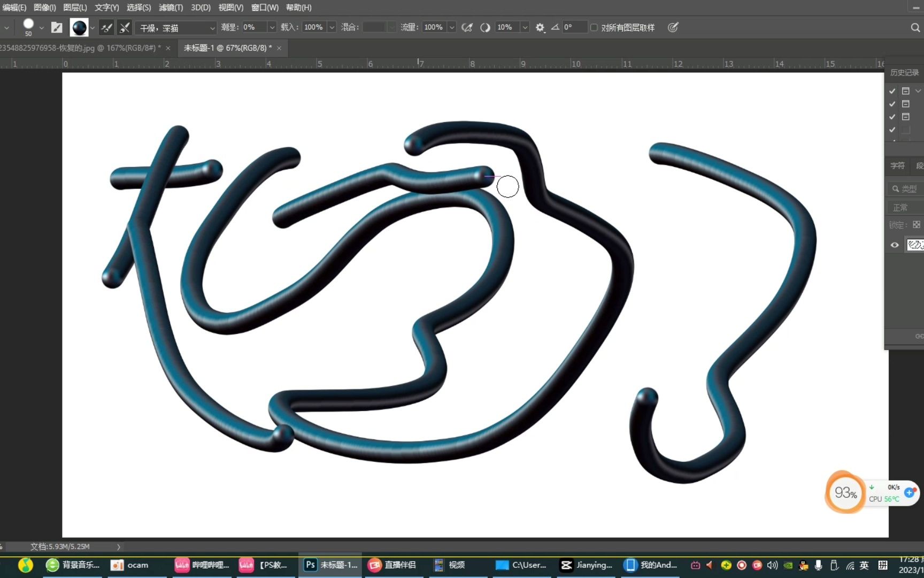Open the 干燥，深描 brush combination dropdown
924x578 pixels.
tap(212, 27)
